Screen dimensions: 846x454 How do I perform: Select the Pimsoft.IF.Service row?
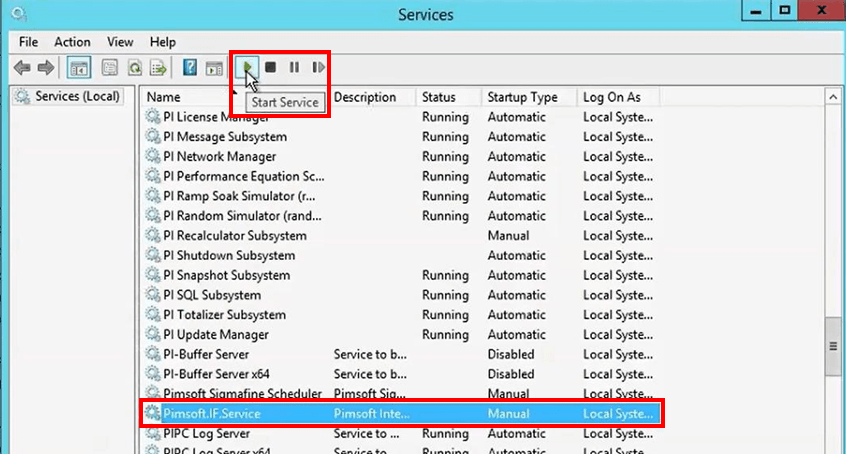pos(401,414)
